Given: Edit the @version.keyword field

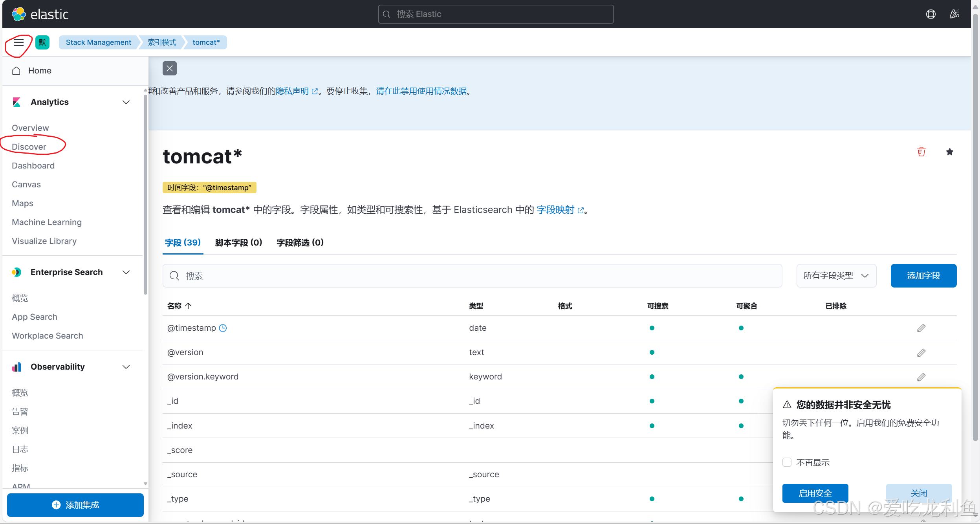Looking at the screenshot, I should tap(921, 377).
